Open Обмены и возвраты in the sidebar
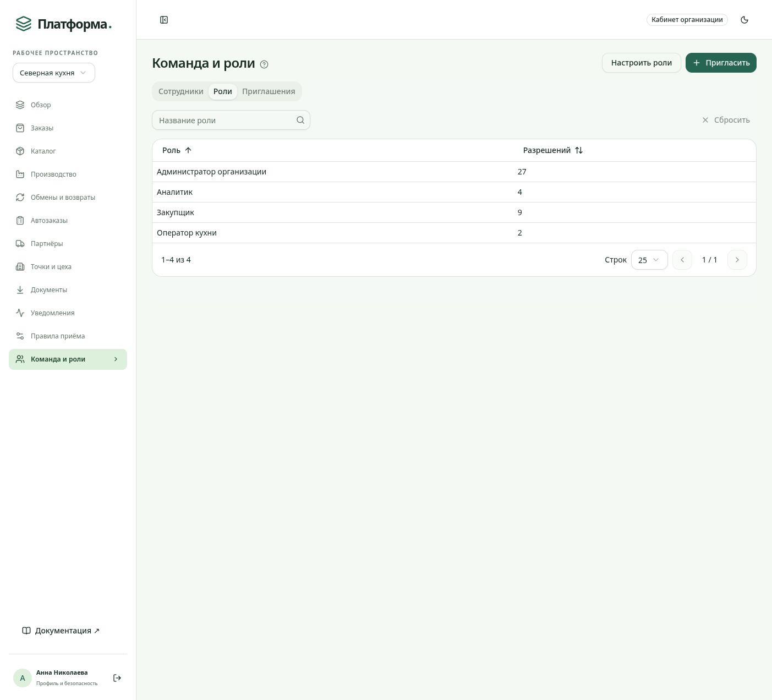Screen dimensions: 772x700 (x=68, y=197)
